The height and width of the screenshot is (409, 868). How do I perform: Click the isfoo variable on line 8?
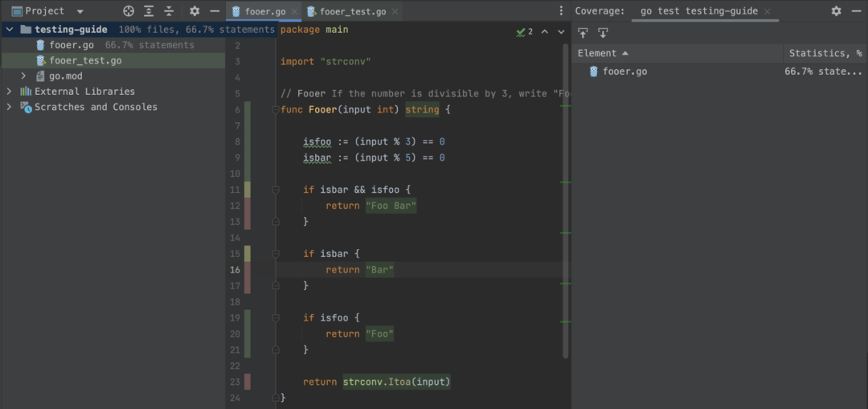coord(317,141)
